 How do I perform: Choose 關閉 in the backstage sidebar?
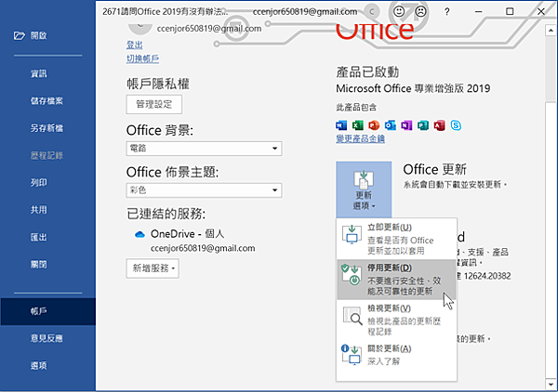(47, 265)
